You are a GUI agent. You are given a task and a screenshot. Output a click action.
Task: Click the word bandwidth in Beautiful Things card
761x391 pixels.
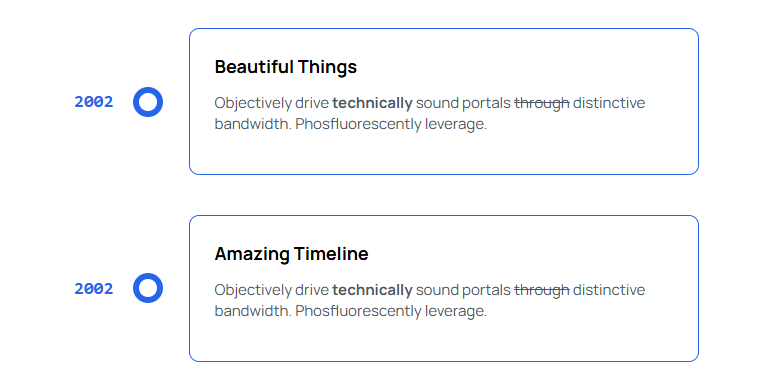pyautogui.click(x=253, y=124)
